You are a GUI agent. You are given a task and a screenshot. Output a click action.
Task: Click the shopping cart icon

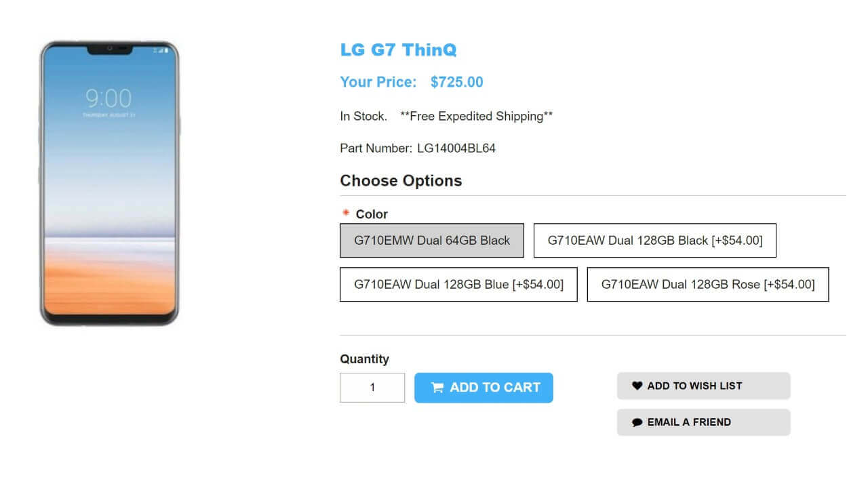[437, 388]
